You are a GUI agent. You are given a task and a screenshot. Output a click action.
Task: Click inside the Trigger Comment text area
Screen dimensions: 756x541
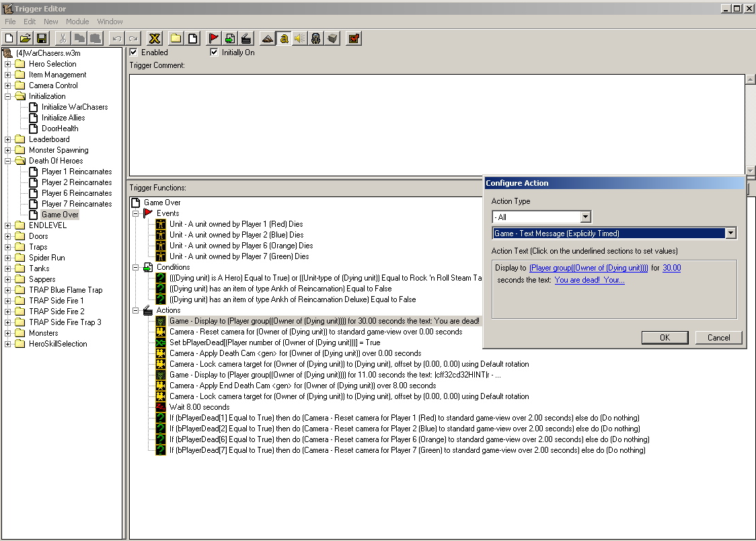[437, 125]
